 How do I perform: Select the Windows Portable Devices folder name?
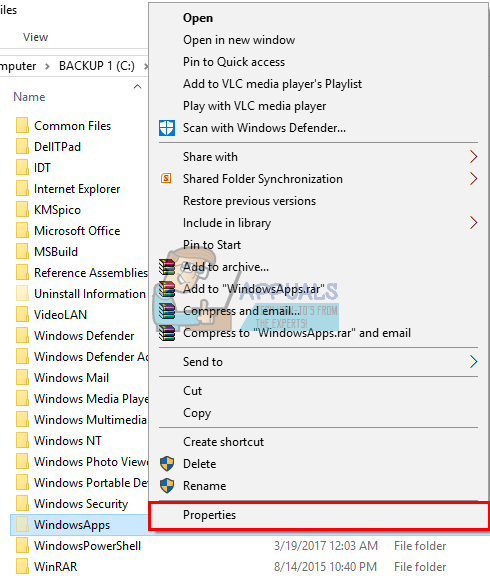91,482
